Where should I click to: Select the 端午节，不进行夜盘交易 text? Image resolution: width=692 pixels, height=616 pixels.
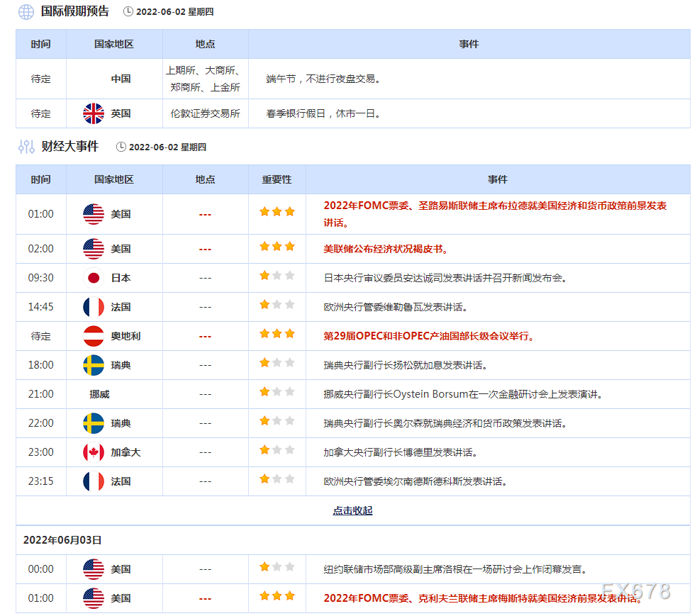pos(323,79)
